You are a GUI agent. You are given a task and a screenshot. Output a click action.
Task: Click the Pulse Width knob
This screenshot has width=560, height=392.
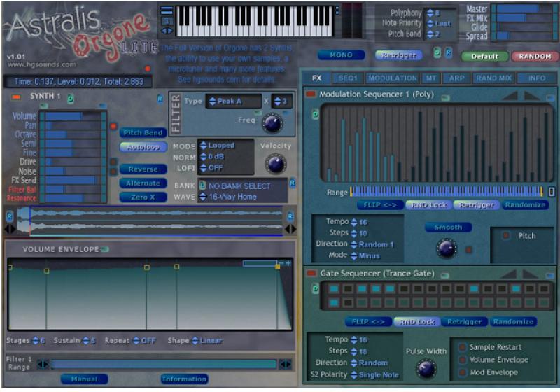425,368
